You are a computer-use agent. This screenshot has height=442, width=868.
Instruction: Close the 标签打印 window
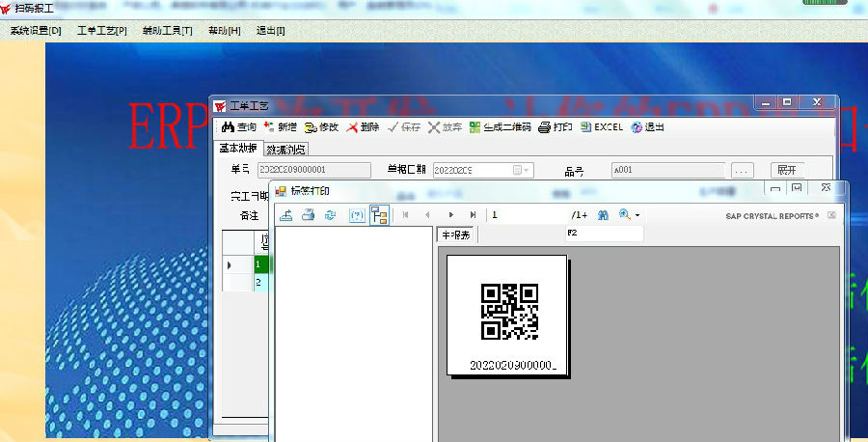(826, 188)
